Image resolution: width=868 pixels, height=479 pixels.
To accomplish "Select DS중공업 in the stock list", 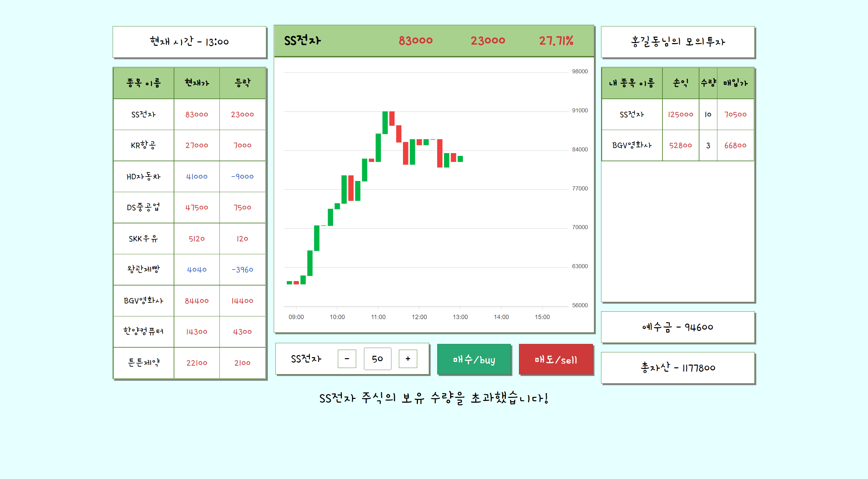I will [143, 207].
